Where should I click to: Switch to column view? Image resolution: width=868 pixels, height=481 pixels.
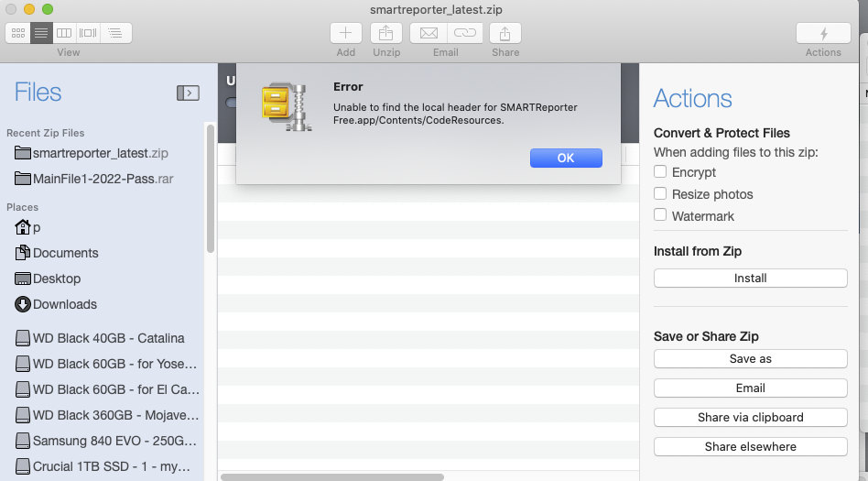tap(64, 33)
